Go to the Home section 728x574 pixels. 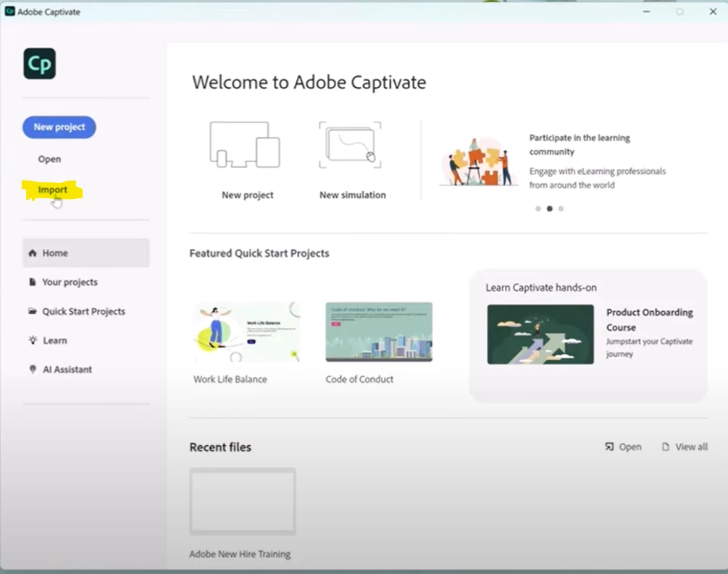point(86,253)
